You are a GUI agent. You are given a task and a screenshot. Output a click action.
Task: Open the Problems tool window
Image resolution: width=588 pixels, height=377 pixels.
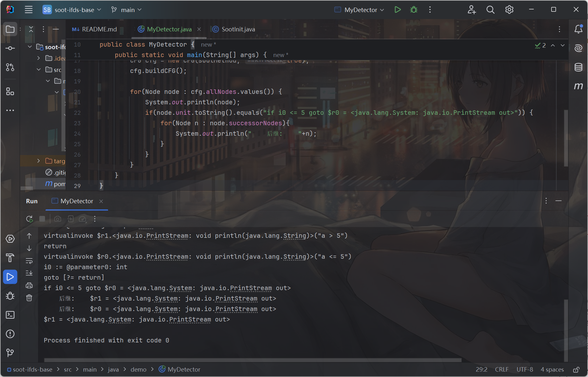(10, 334)
